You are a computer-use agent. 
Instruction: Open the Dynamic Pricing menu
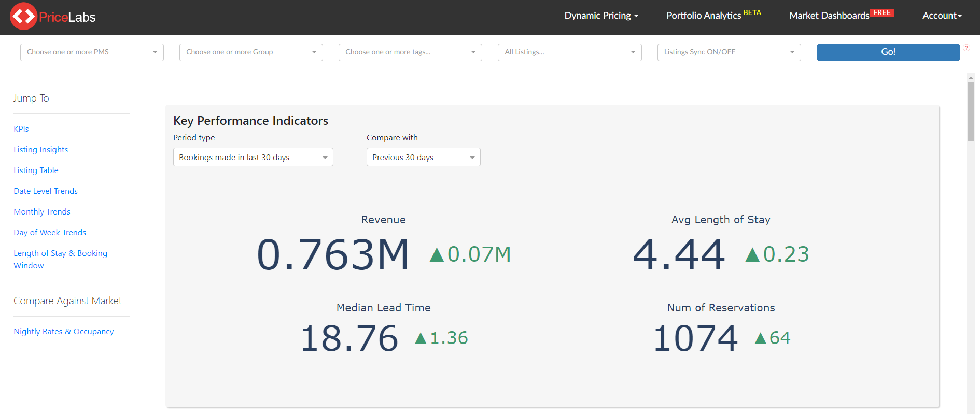tap(601, 16)
